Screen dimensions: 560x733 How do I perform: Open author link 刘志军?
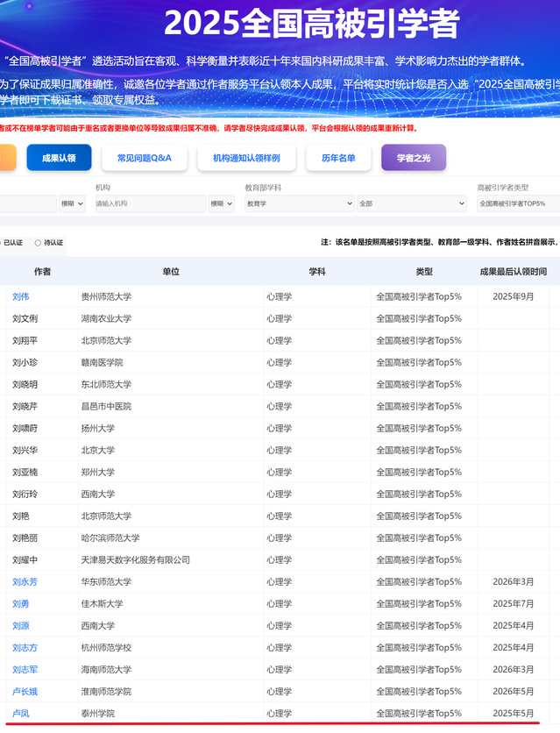pyautogui.click(x=25, y=669)
